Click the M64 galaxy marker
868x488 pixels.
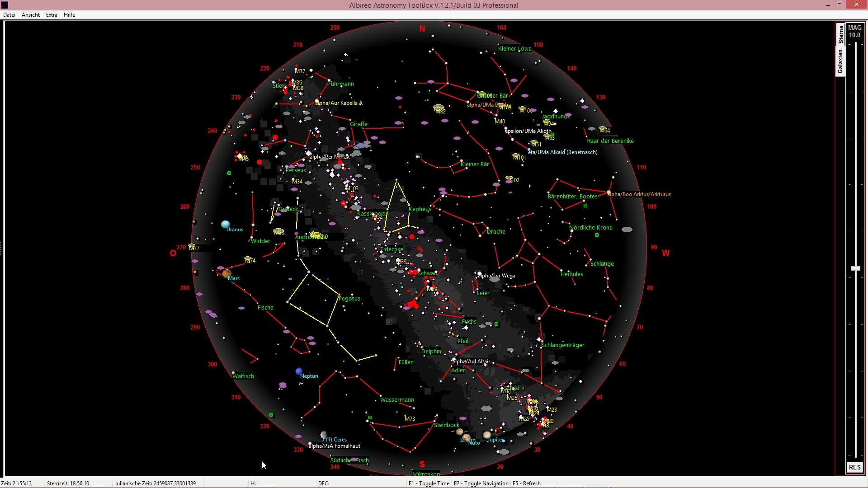point(602,129)
